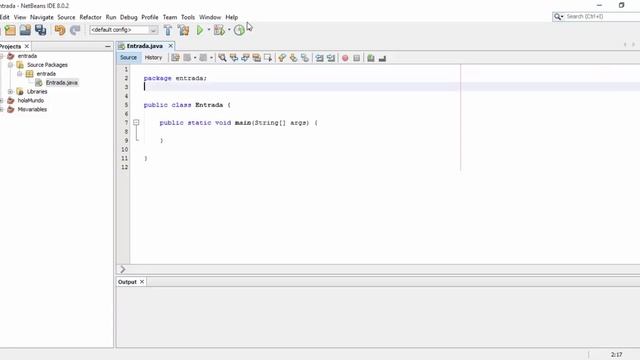Click the Open Project toolbar icon
This screenshot has width=640, height=360.
click(25, 30)
